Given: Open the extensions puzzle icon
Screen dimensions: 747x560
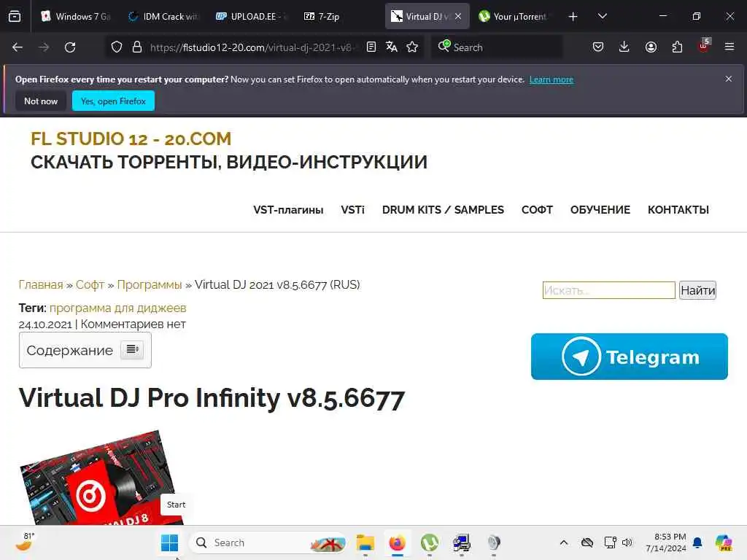Looking at the screenshot, I should [x=677, y=47].
